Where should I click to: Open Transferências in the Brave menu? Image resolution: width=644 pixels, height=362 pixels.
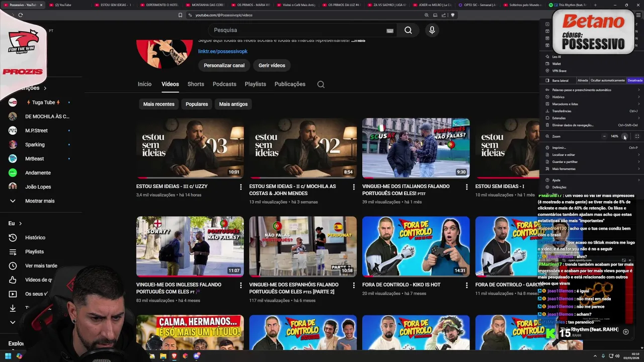tap(592, 111)
